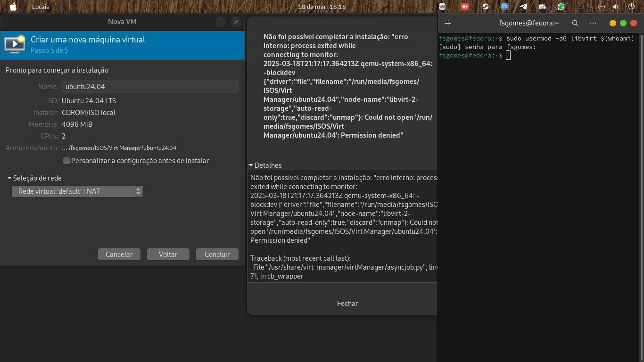Screen dimensions: 644x362
Task: Enable 'Personalizar a configuração antes de instalar'
Action: pyautogui.click(x=66, y=161)
